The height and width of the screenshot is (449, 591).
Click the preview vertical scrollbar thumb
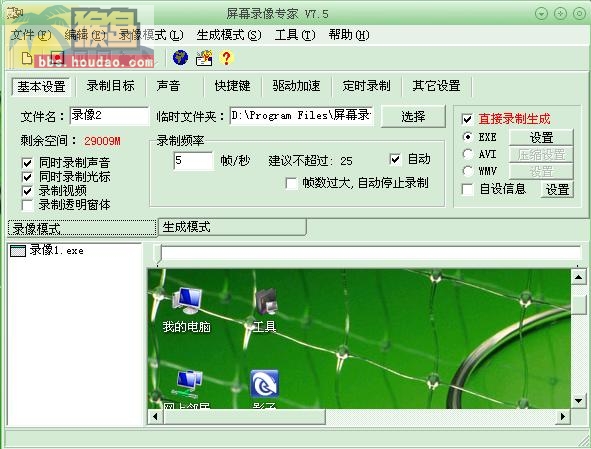(x=579, y=304)
